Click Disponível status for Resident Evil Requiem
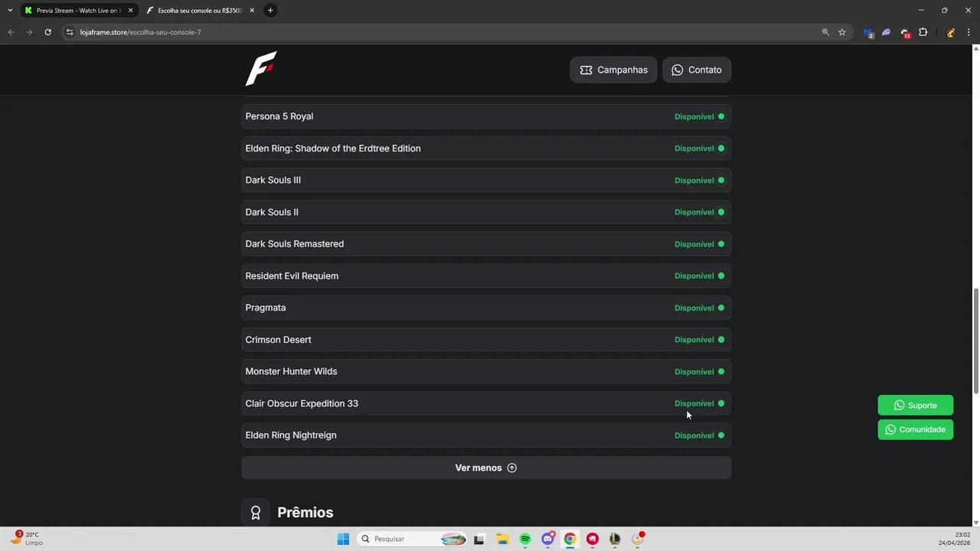 pyautogui.click(x=699, y=276)
